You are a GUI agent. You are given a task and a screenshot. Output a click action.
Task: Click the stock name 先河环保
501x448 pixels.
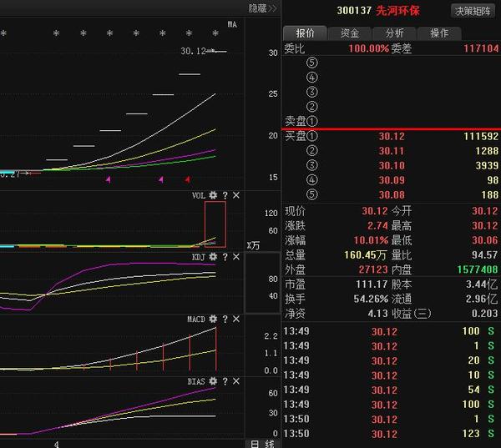[397, 11]
